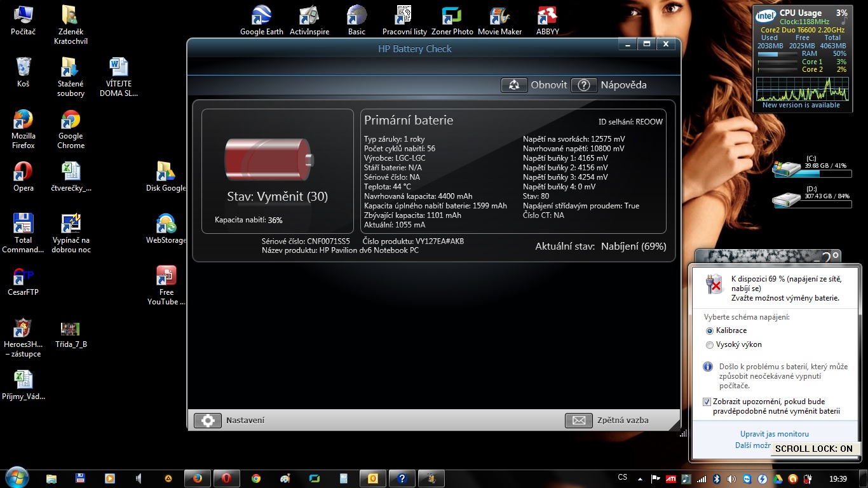The width and height of the screenshot is (868, 488).
Task: Select the Google Chrome desktop icon
Action: [71, 129]
